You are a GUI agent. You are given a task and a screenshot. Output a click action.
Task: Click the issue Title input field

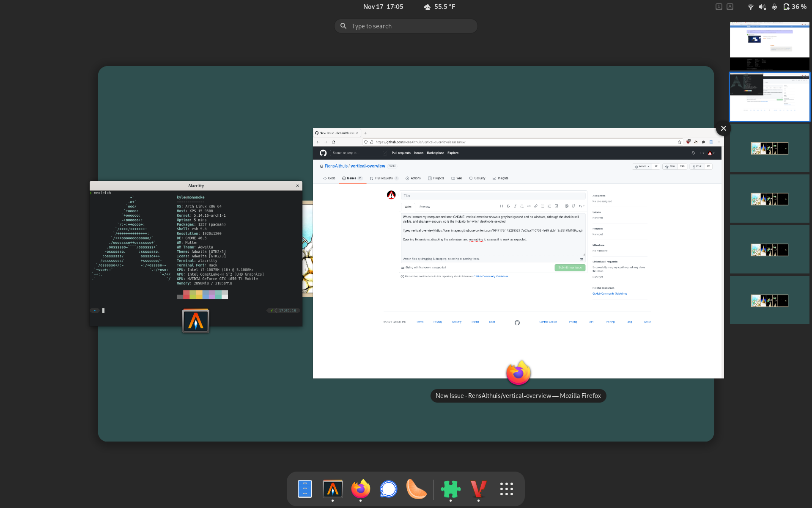pos(493,195)
